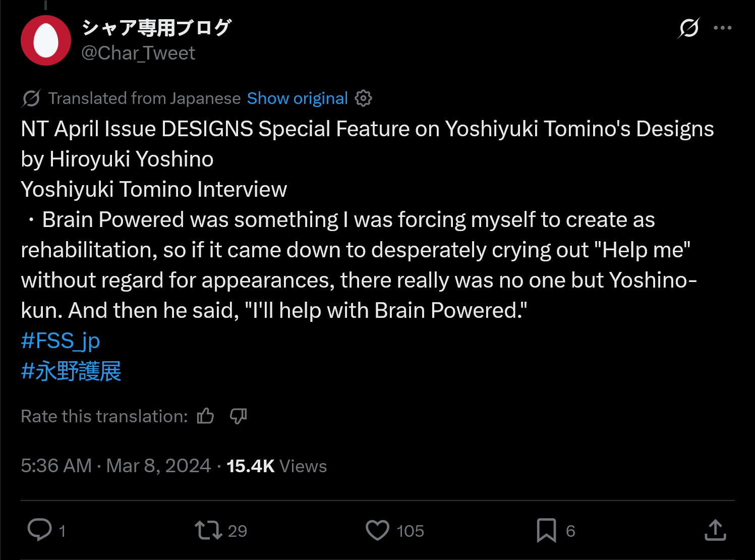Screen dimensions: 755x560
Task: Click the red egg profile avatar
Action: click(x=46, y=40)
